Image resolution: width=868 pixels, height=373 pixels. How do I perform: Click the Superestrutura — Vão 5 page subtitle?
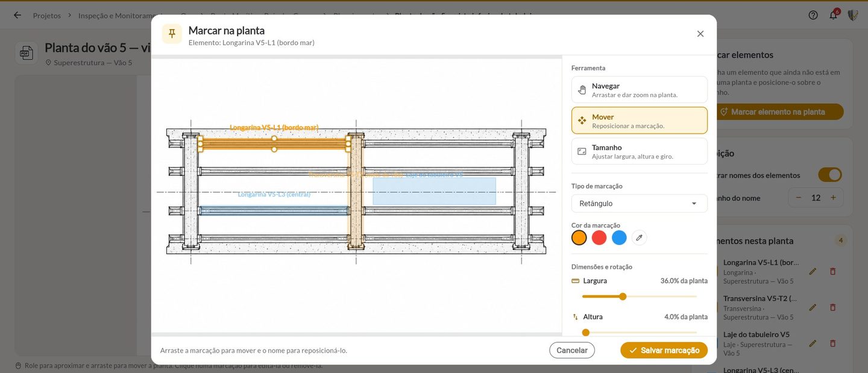tap(93, 63)
